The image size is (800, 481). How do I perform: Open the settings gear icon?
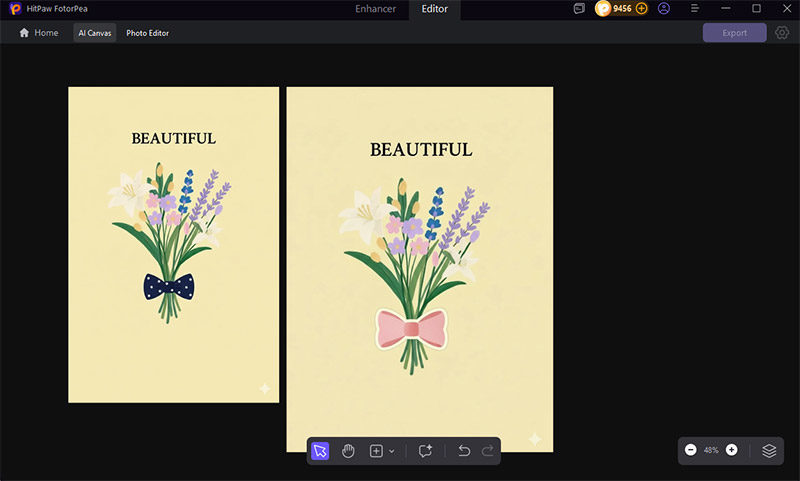[782, 33]
